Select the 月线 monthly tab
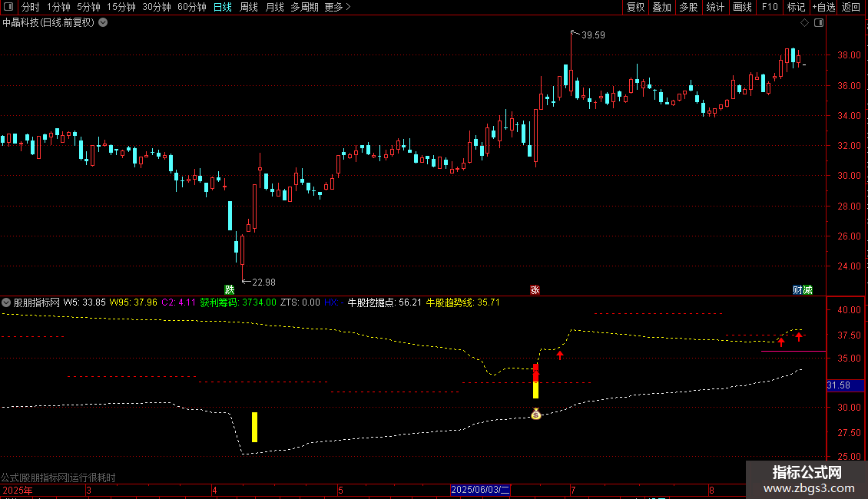The image size is (868, 499). pos(274,7)
